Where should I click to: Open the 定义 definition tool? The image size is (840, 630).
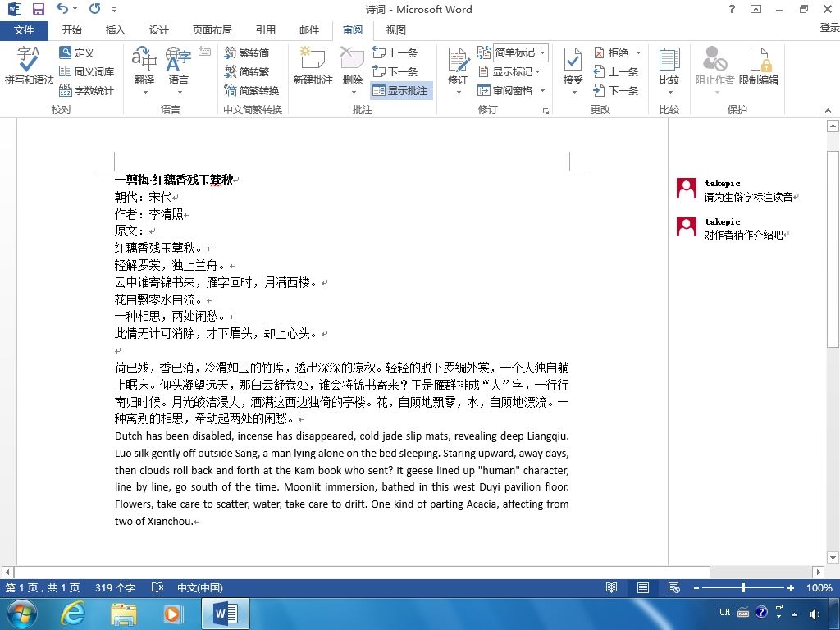tap(77, 52)
